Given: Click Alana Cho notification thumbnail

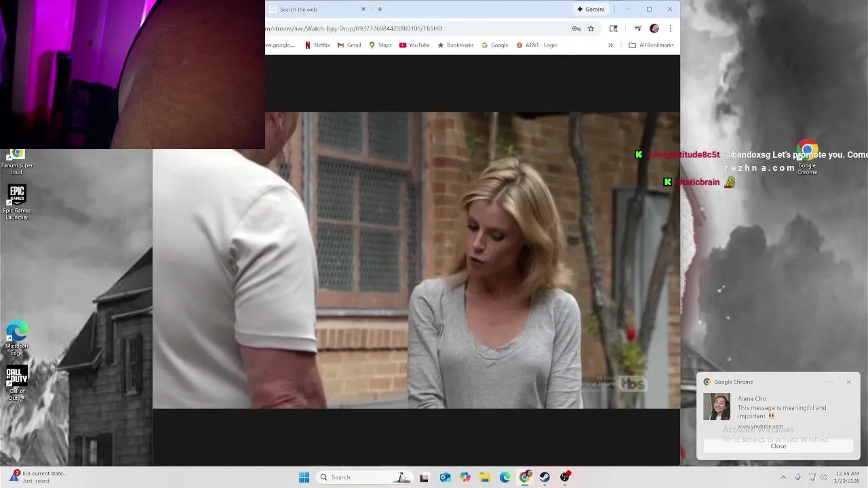Looking at the screenshot, I should pyautogui.click(x=717, y=407).
